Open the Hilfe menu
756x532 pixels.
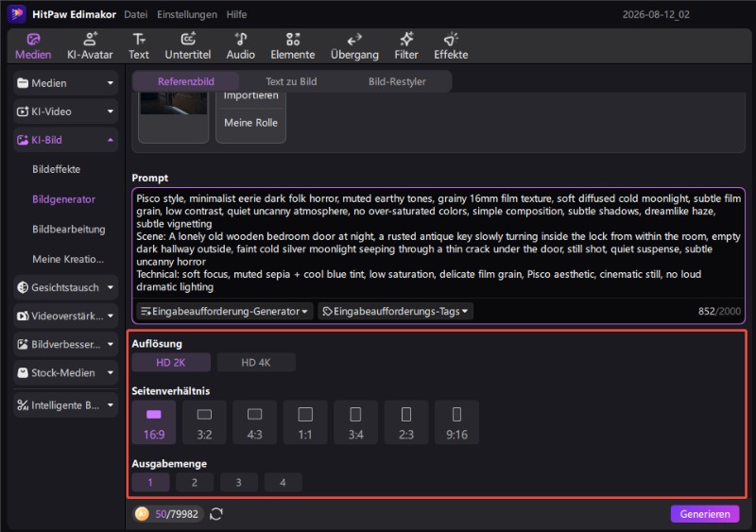click(237, 14)
